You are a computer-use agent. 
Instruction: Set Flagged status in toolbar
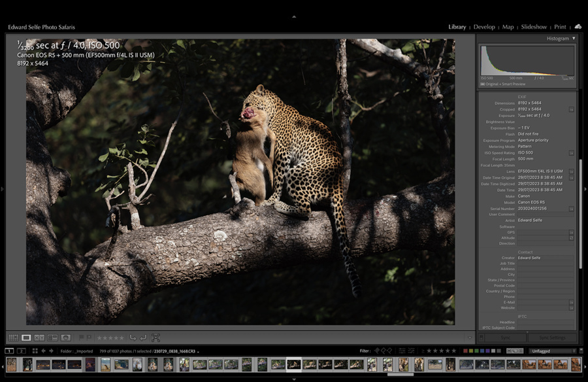point(81,338)
